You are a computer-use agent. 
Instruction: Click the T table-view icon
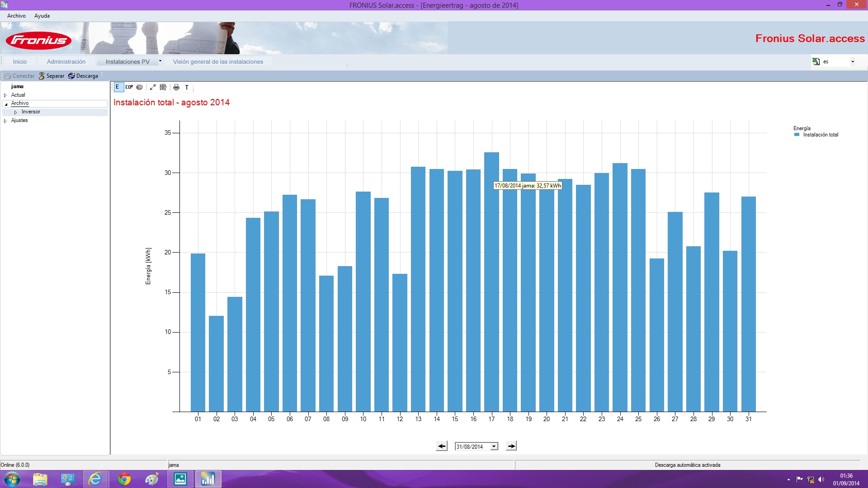click(x=187, y=87)
